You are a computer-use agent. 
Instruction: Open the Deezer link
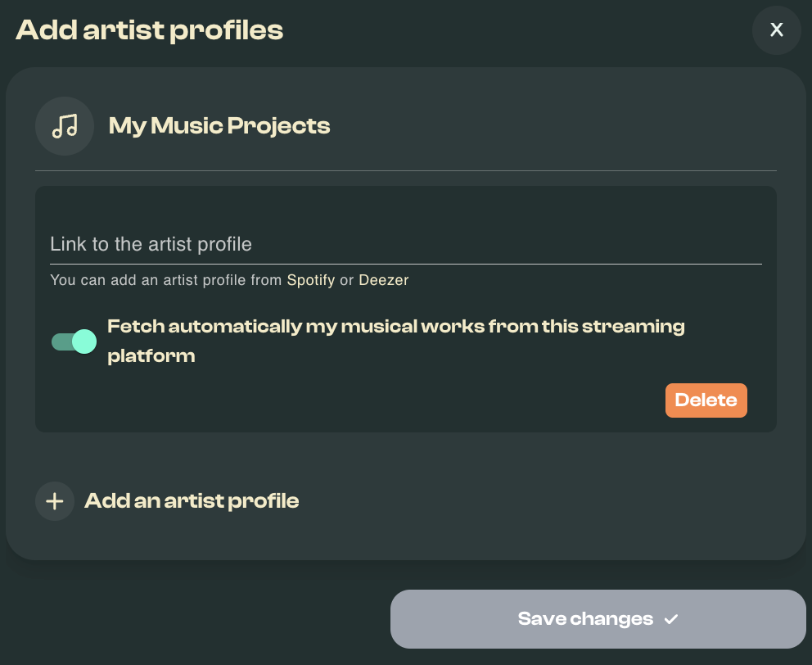coord(383,280)
